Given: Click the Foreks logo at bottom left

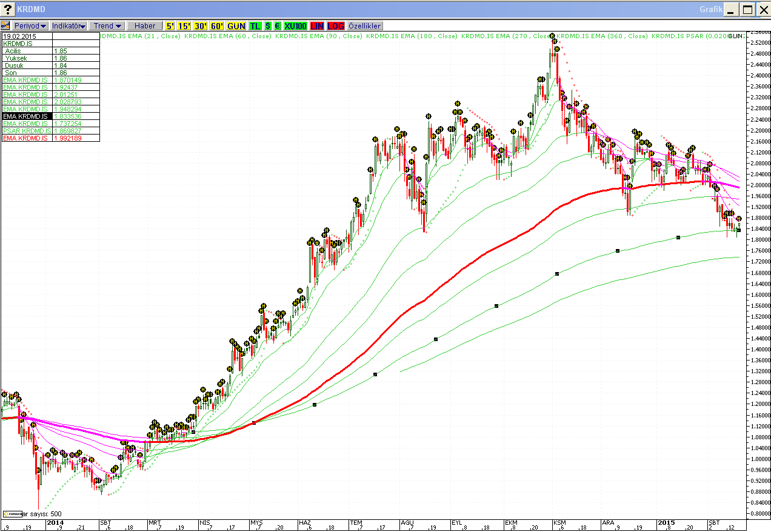Looking at the screenshot, I should tap(12, 514).
